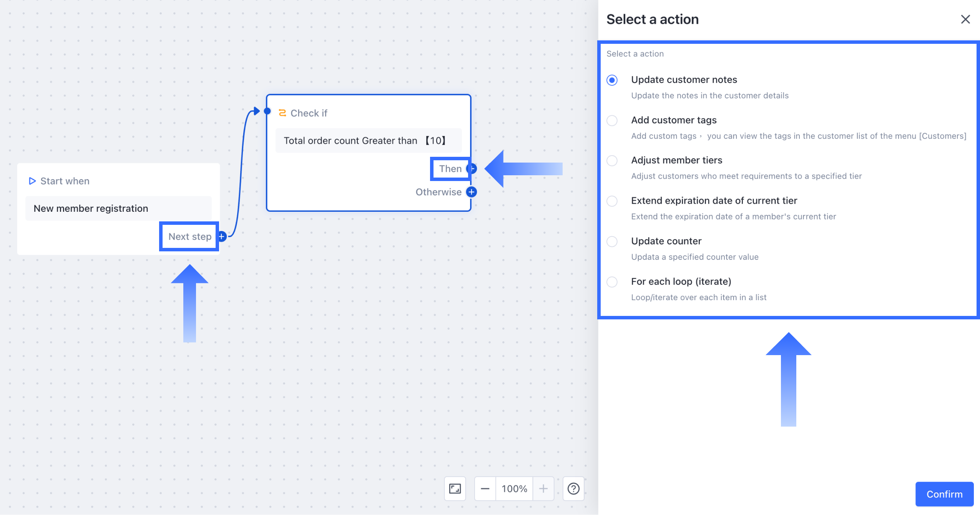980x515 pixels.
Task: Pick Extend expiration date of current tier
Action: [x=612, y=201]
